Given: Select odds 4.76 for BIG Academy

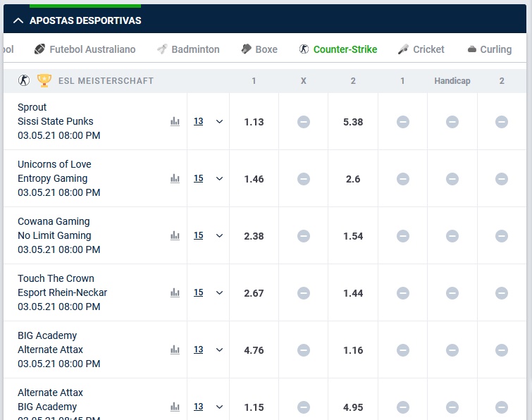Looking at the screenshot, I should point(254,350).
